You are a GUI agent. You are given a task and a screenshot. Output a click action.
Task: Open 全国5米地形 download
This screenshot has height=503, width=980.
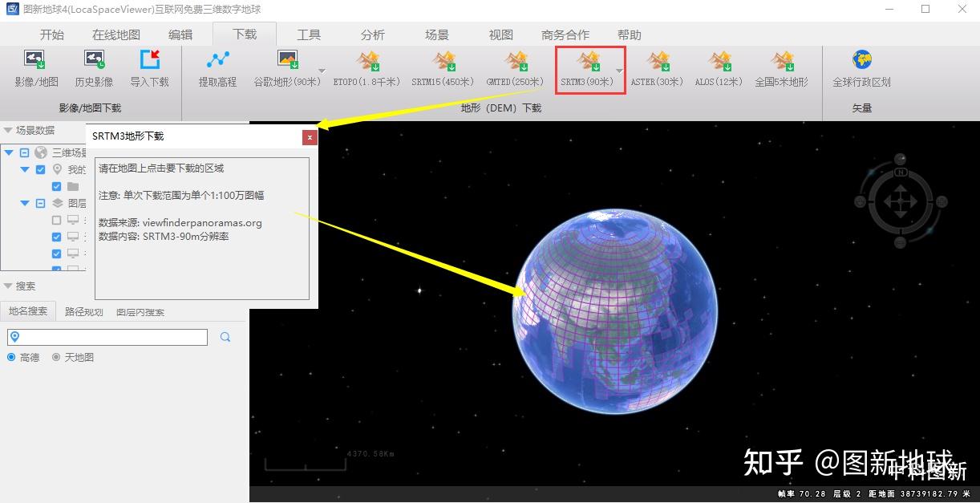pos(781,68)
